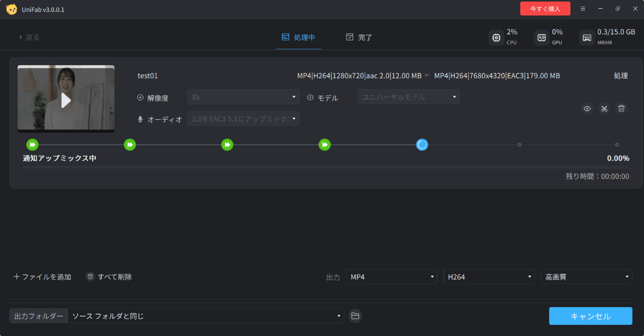Open the ユニバーサルモデル model dropdown

[409, 97]
